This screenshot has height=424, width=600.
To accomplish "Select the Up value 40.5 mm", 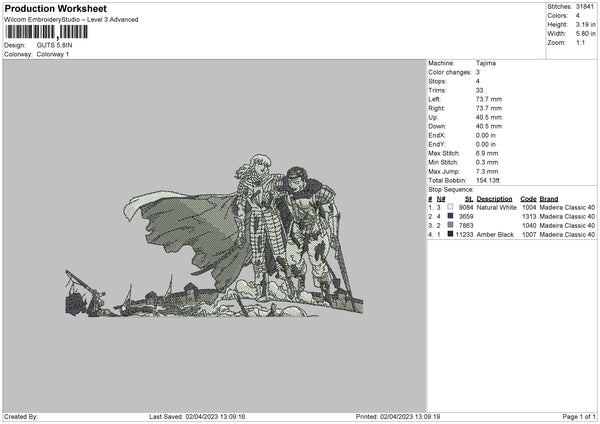I will [489, 117].
